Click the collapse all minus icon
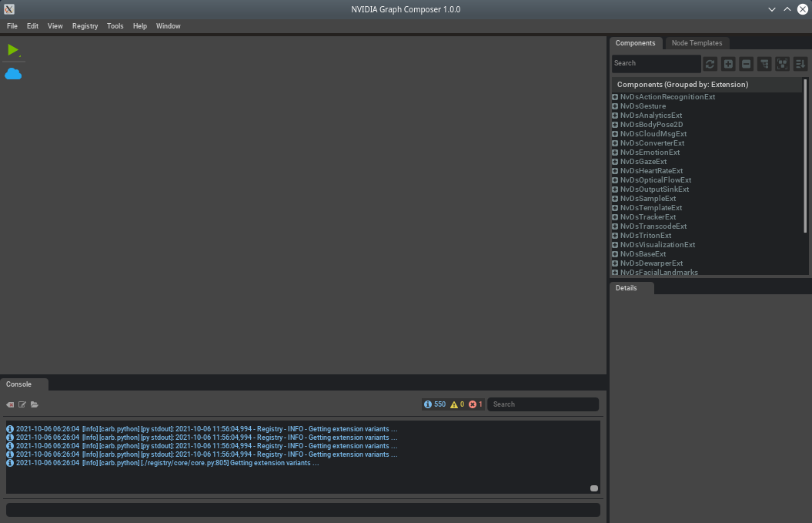 pyautogui.click(x=746, y=64)
